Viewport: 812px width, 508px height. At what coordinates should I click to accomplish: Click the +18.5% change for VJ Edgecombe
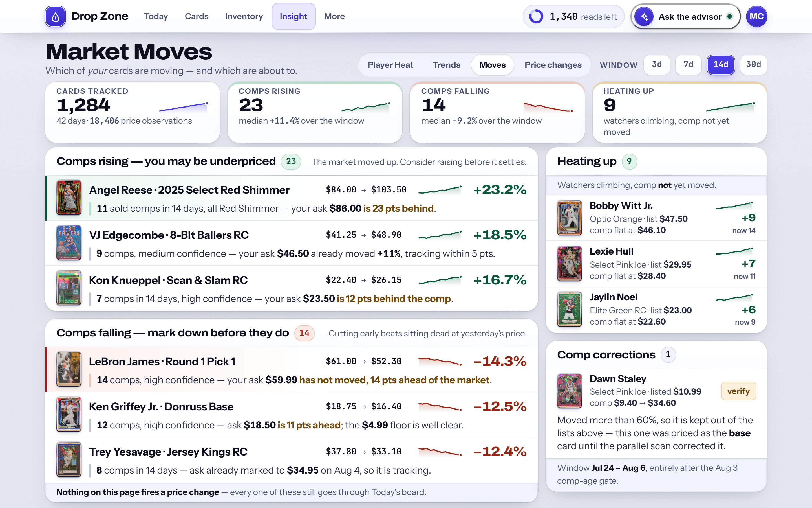click(500, 235)
